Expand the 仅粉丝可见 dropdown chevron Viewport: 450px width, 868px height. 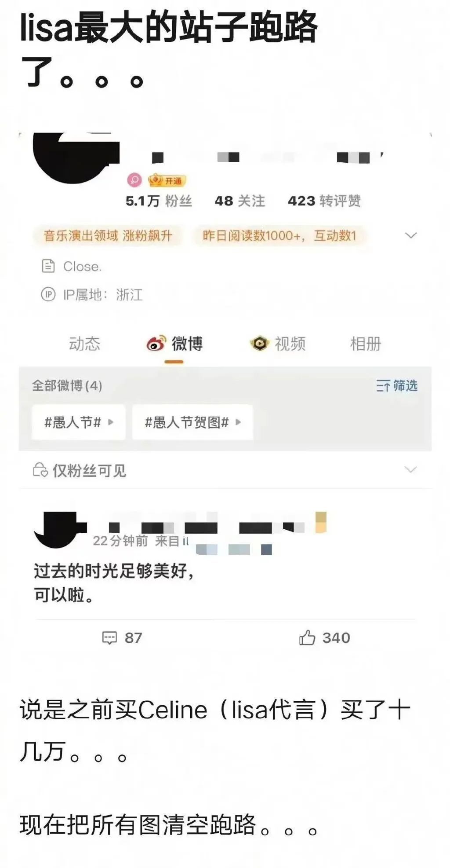[410, 469]
